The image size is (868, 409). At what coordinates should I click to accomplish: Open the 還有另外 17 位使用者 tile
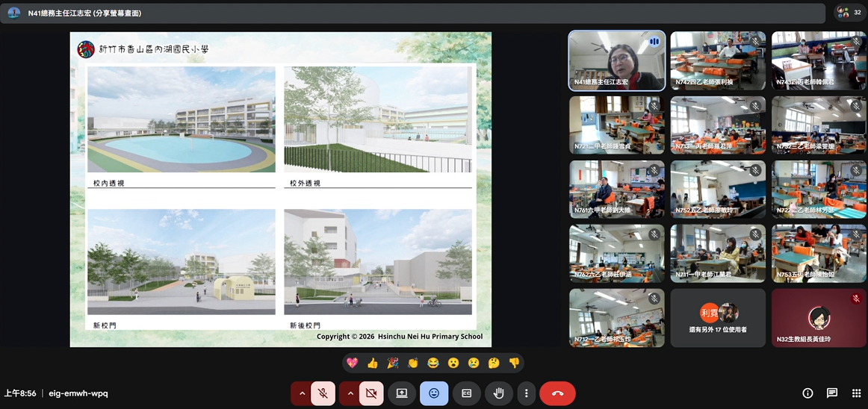coord(718,318)
